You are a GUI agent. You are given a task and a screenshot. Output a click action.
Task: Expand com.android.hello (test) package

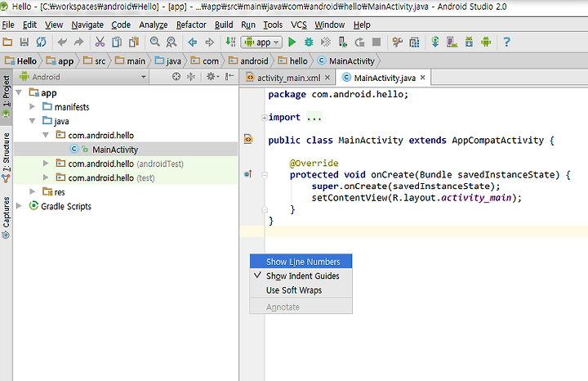(x=46, y=177)
